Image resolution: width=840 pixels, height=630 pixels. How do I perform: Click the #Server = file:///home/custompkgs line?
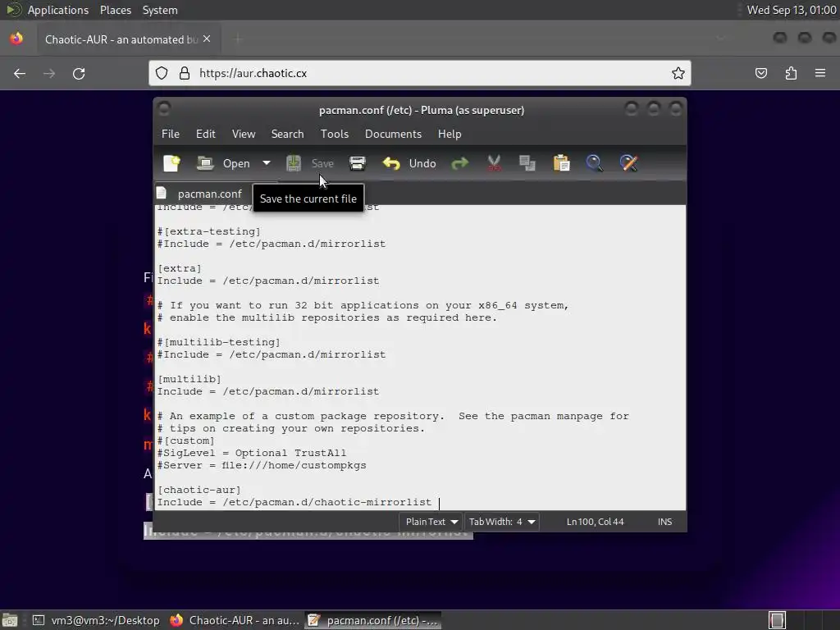pos(262,465)
